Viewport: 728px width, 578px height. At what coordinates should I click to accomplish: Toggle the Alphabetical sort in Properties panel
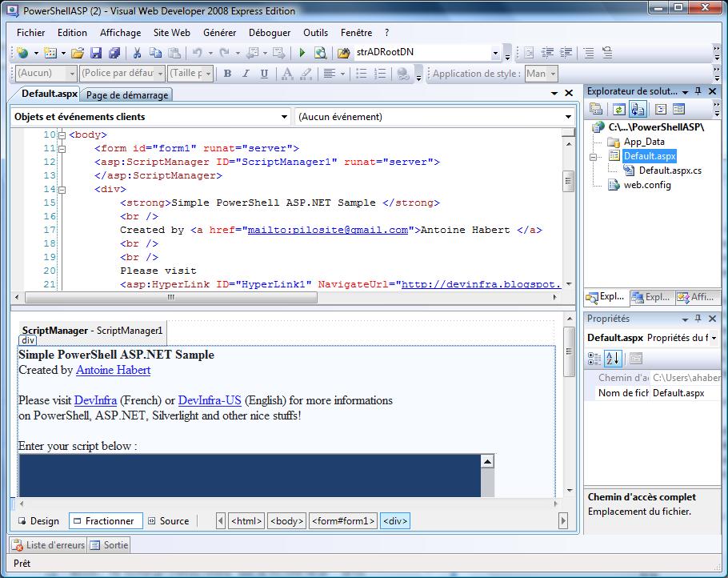tap(613, 359)
